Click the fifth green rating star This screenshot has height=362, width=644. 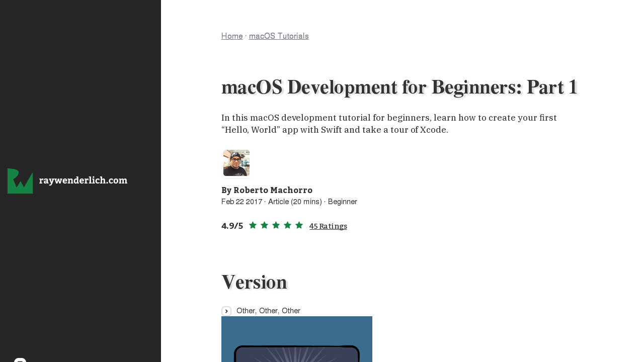[x=299, y=225]
